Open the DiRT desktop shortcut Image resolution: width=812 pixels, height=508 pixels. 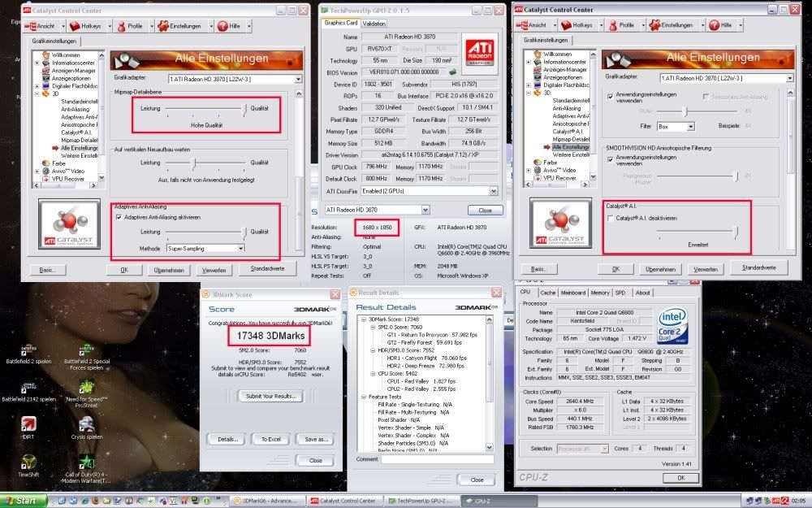(28, 428)
